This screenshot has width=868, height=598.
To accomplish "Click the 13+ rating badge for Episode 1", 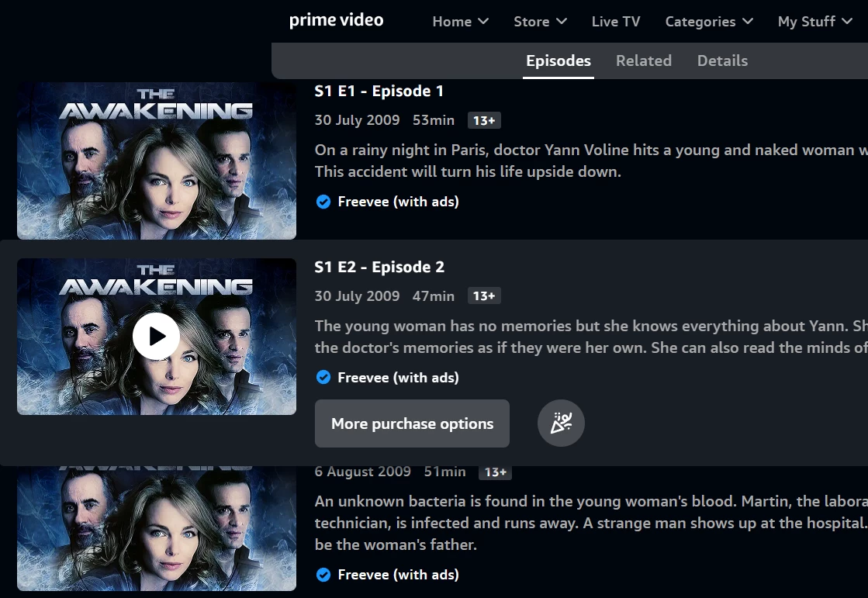I will coord(484,121).
